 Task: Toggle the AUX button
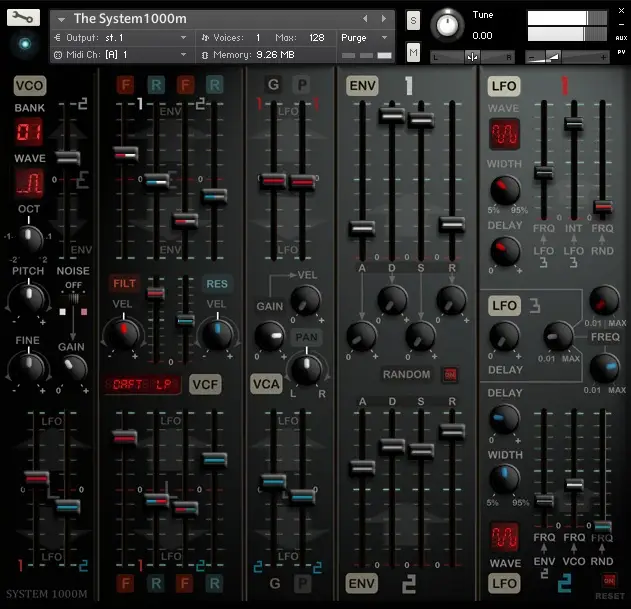click(x=621, y=38)
